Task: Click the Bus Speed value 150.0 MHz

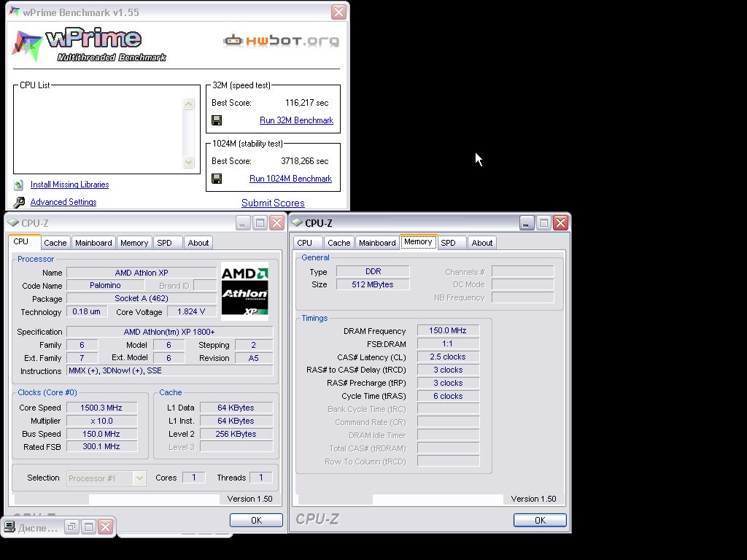Action: tap(102, 434)
